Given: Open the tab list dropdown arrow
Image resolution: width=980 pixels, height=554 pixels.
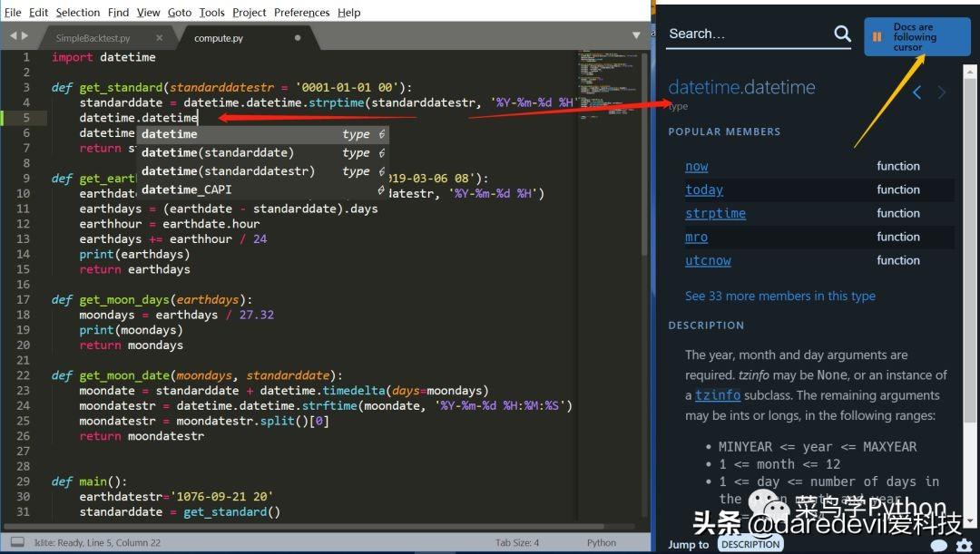Looking at the screenshot, I should (x=636, y=35).
